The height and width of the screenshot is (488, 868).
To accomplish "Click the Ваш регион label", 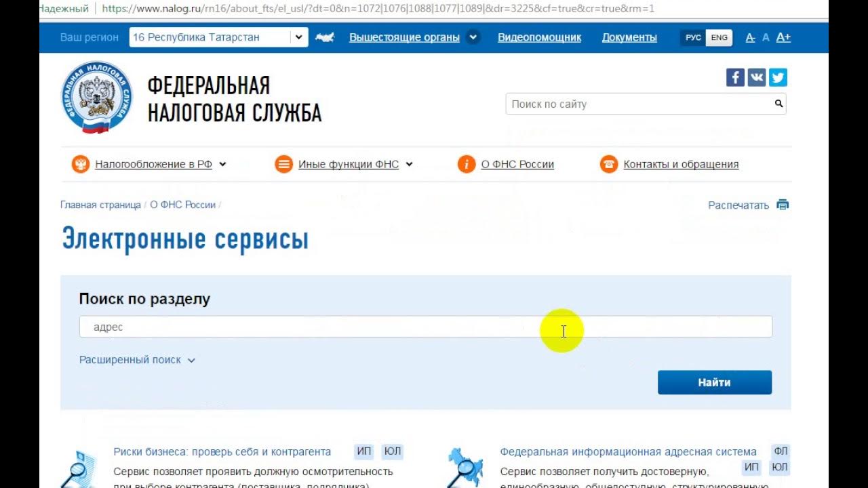I will click(x=90, y=37).
